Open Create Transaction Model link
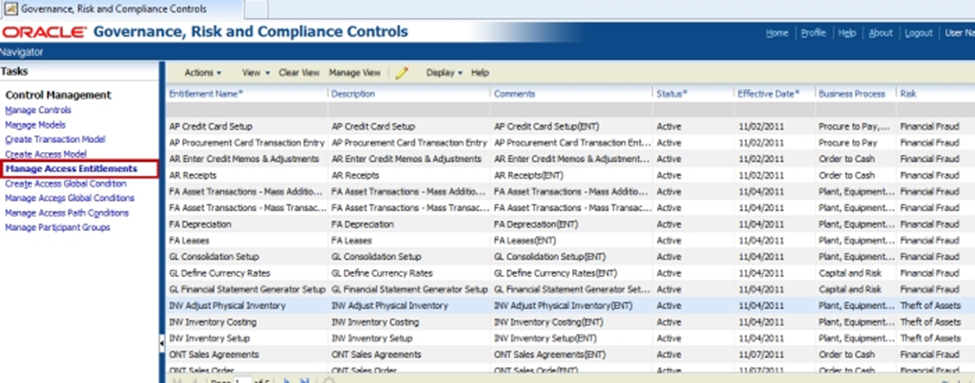 [55, 139]
